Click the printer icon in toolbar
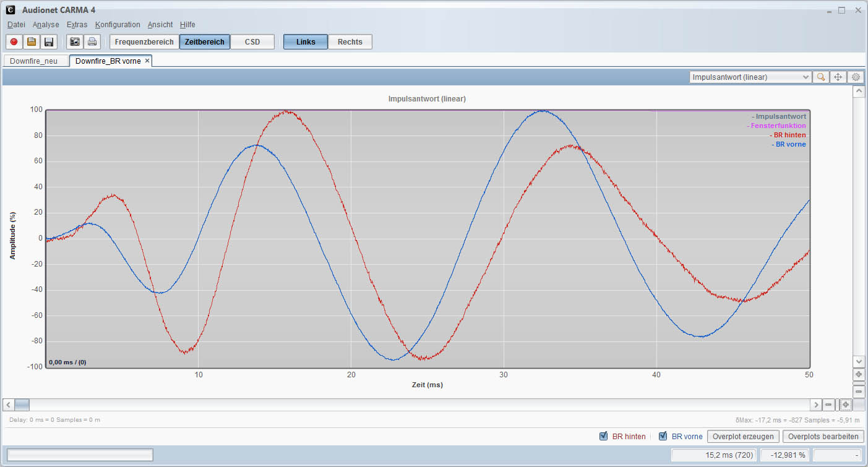The width and height of the screenshot is (868, 467). click(92, 42)
